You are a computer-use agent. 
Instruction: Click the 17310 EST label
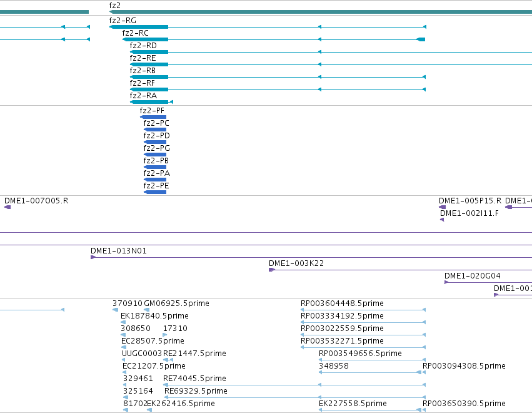(175, 329)
